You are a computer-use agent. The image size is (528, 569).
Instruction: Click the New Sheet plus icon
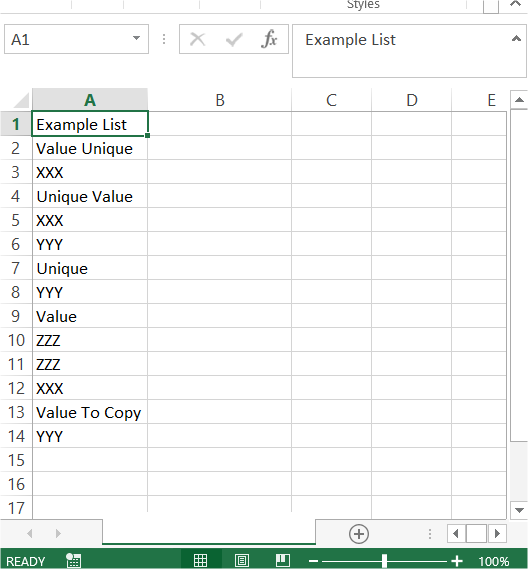(x=359, y=534)
